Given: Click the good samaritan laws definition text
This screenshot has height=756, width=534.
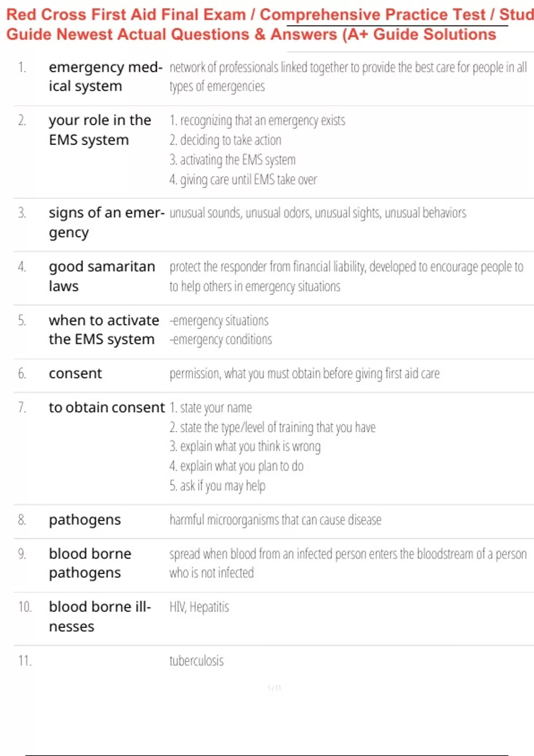Looking at the screenshot, I should 346,276.
